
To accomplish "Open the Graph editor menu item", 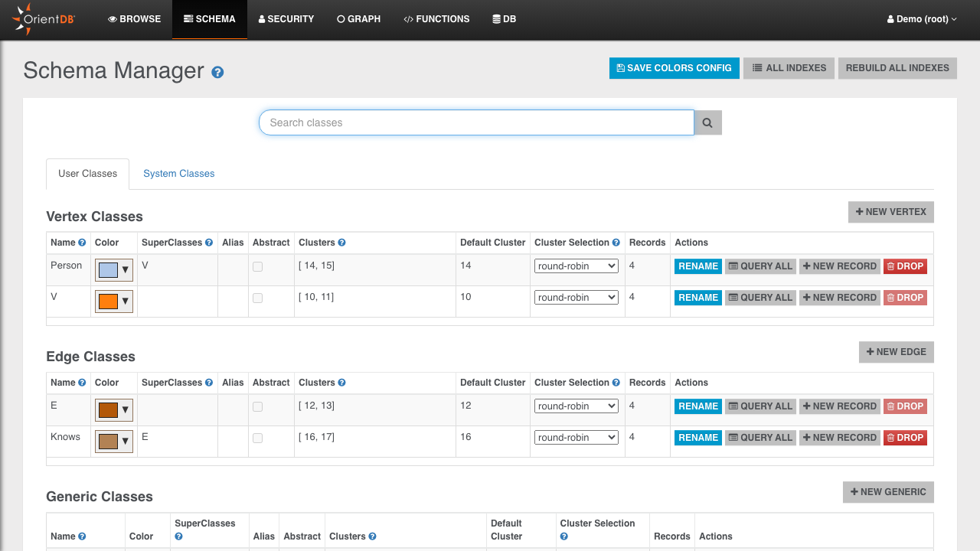I will pos(358,19).
